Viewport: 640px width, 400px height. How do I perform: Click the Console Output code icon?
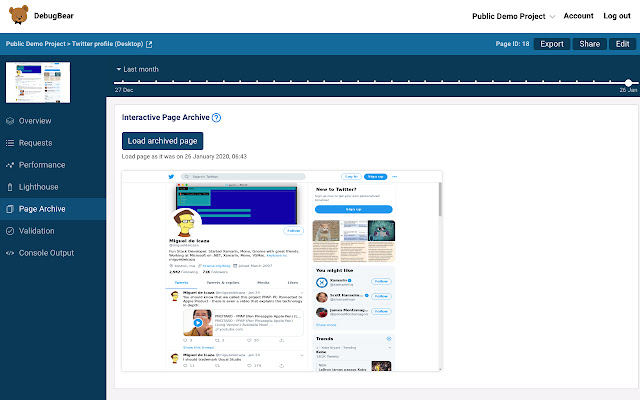click(x=10, y=253)
